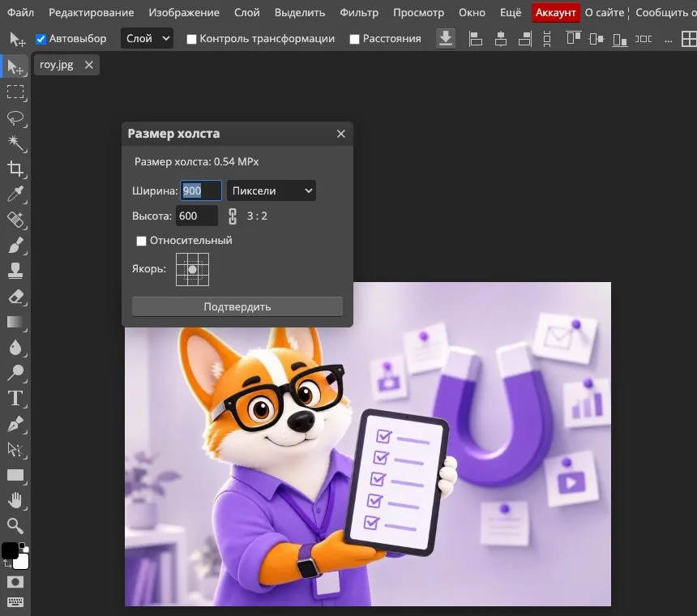Open the Фильтр menu
Viewport: 697px width, 616px height.
tap(359, 12)
